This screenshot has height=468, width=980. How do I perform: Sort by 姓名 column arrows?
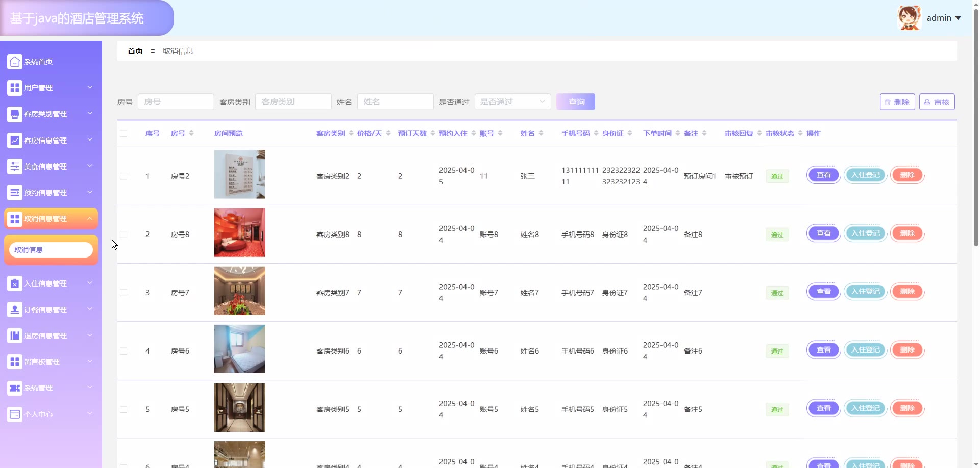tap(541, 133)
